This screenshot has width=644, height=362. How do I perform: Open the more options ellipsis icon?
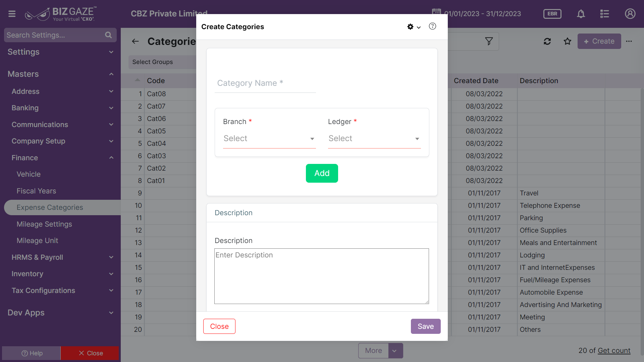[x=629, y=41]
